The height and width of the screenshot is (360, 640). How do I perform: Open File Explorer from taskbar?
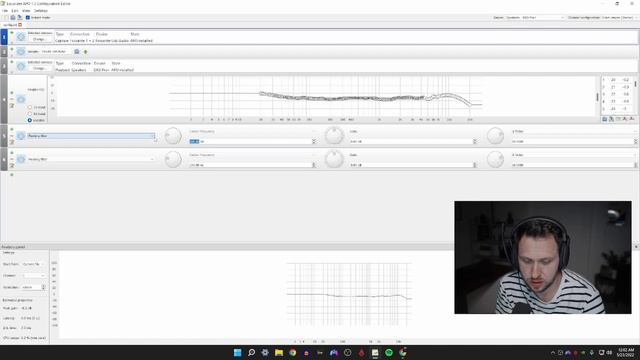[279, 352]
